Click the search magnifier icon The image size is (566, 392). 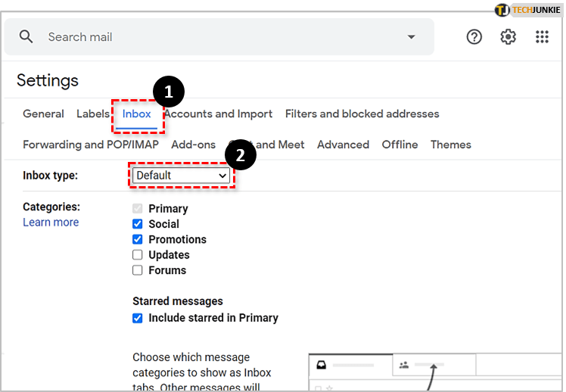26,37
